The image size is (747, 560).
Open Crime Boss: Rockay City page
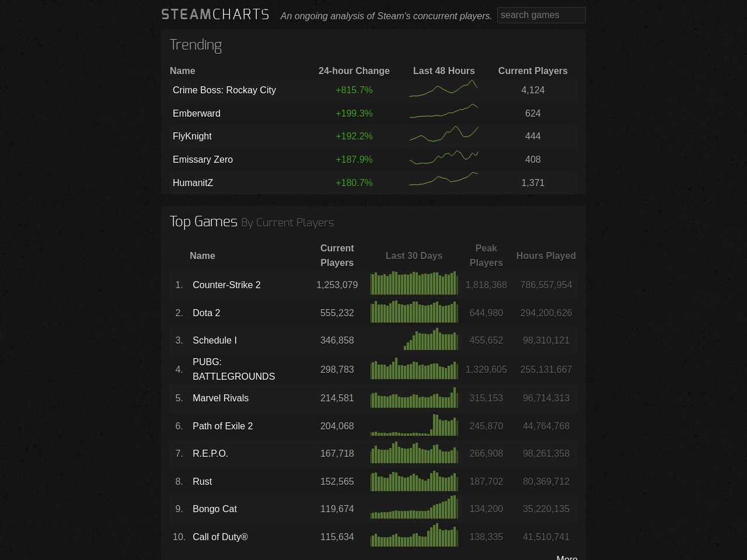click(224, 90)
